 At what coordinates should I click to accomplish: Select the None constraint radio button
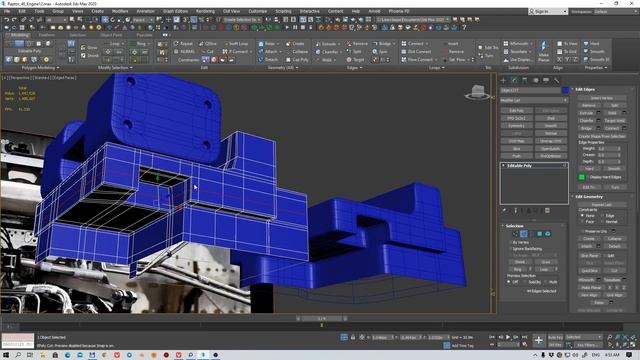tap(582, 216)
